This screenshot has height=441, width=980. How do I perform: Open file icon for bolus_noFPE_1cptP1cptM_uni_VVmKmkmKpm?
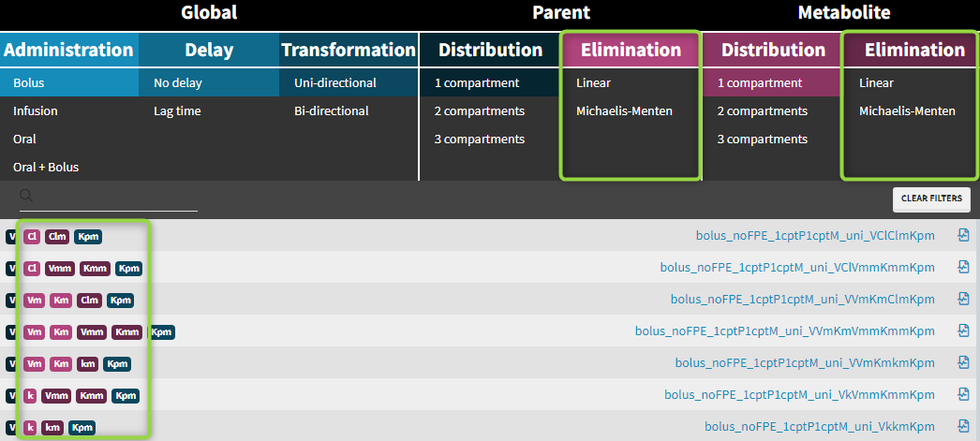click(963, 363)
